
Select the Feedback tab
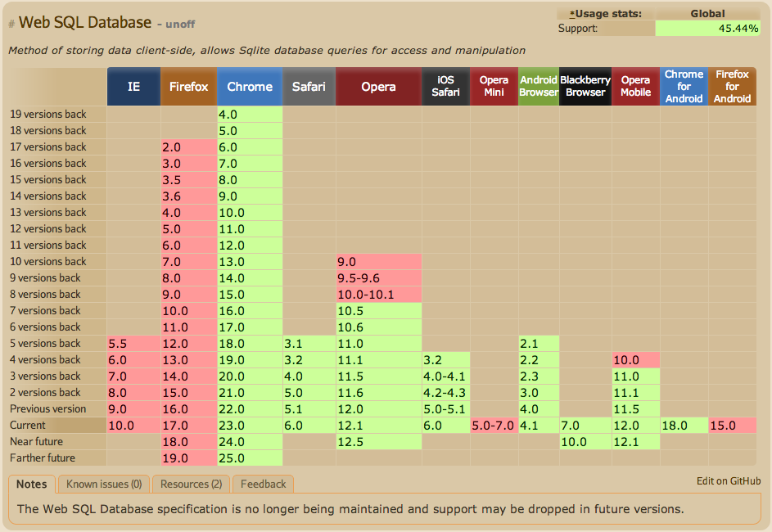coord(263,484)
